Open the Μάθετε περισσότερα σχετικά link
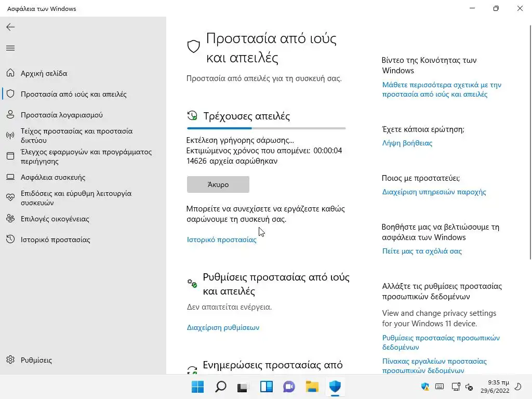 (442, 89)
